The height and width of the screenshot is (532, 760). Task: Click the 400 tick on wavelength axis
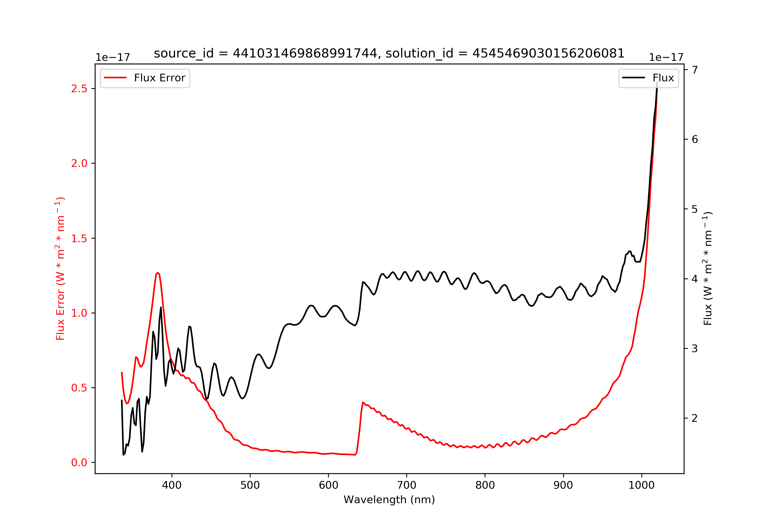pyautogui.click(x=172, y=485)
